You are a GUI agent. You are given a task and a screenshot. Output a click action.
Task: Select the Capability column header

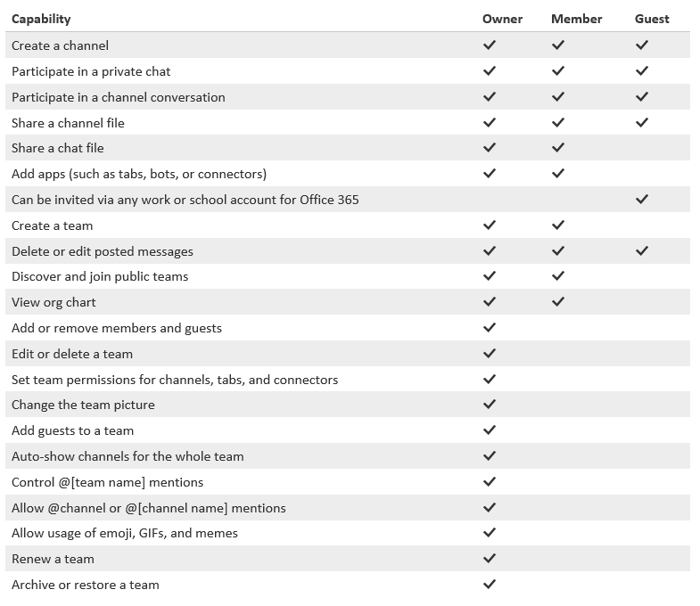tap(41, 20)
